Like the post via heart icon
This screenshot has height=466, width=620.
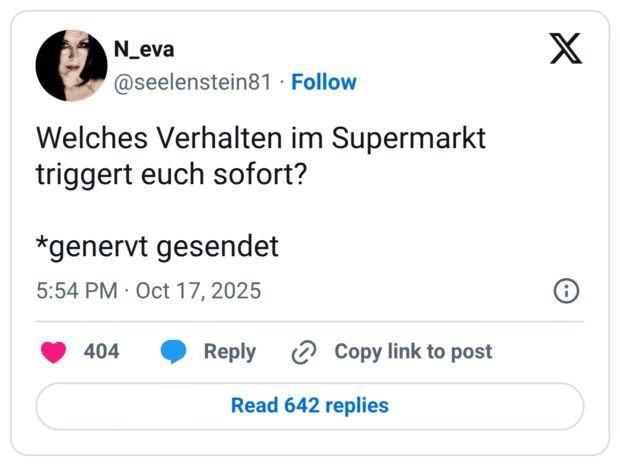[x=53, y=352]
